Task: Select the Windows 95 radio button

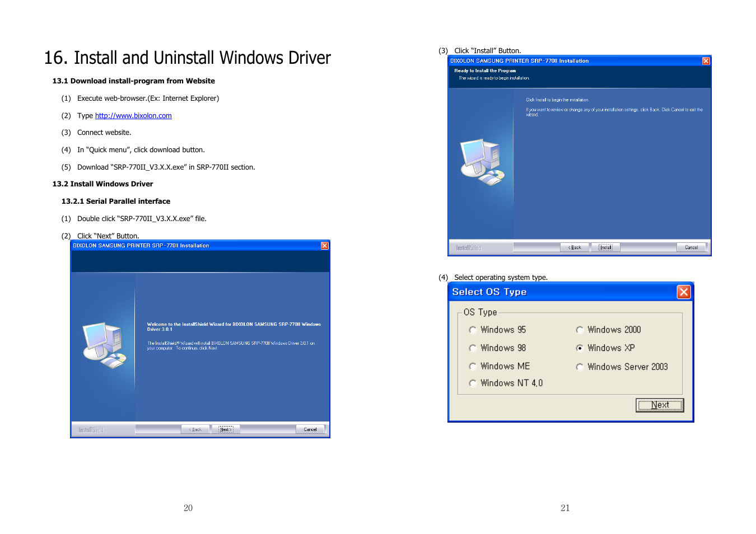Action: 473,330
